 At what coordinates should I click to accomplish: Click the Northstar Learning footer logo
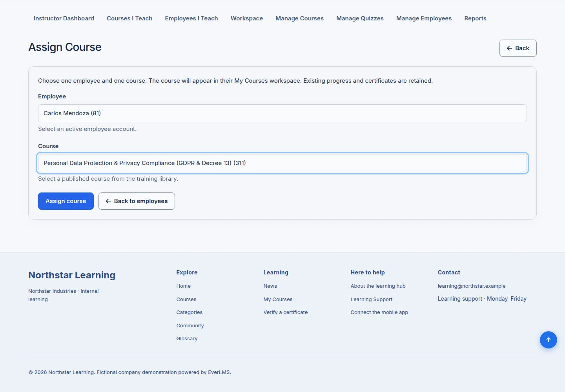[72, 275]
